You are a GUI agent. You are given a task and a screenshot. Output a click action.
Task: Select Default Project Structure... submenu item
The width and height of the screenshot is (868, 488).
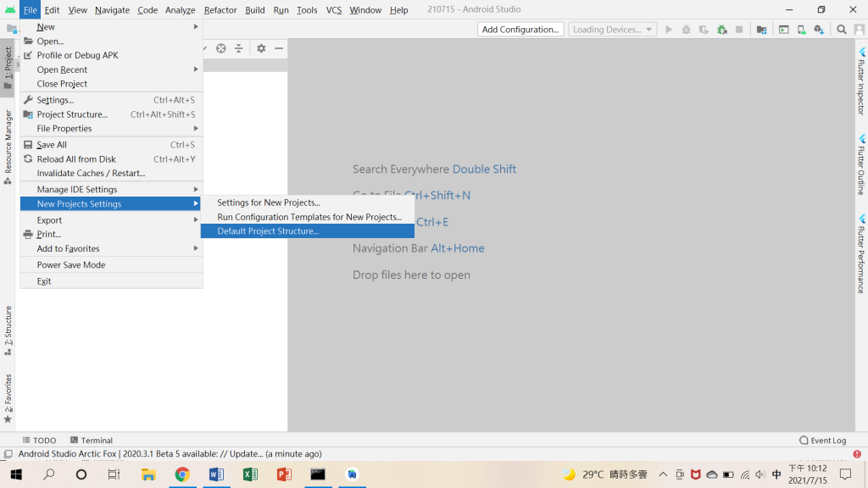(x=307, y=231)
